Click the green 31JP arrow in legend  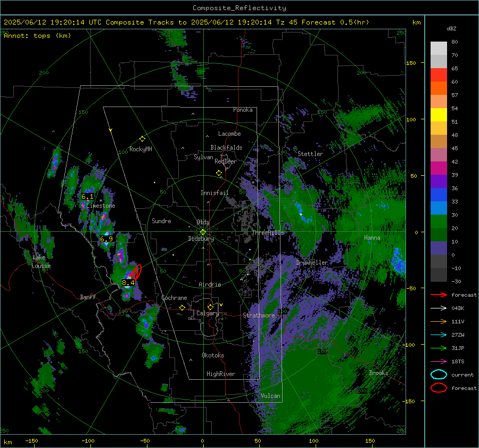(x=439, y=348)
